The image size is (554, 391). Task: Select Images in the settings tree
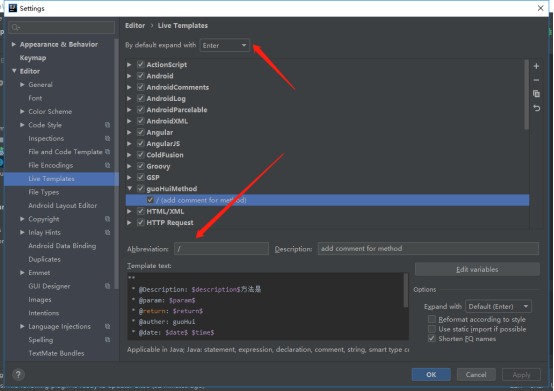tap(40, 300)
